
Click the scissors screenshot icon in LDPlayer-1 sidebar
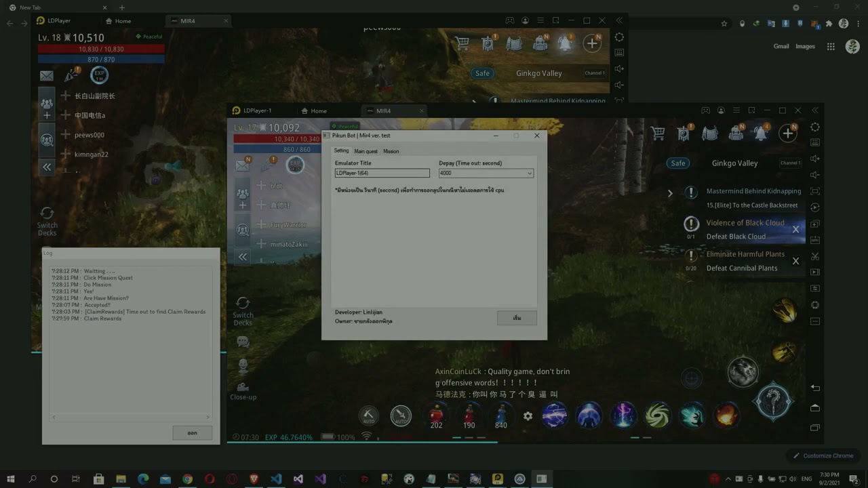815,256
